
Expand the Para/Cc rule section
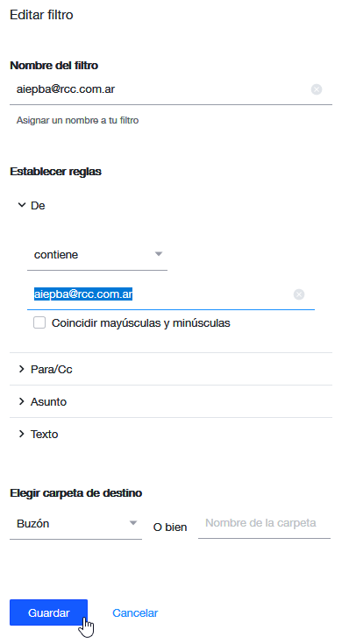coord(171,369)
